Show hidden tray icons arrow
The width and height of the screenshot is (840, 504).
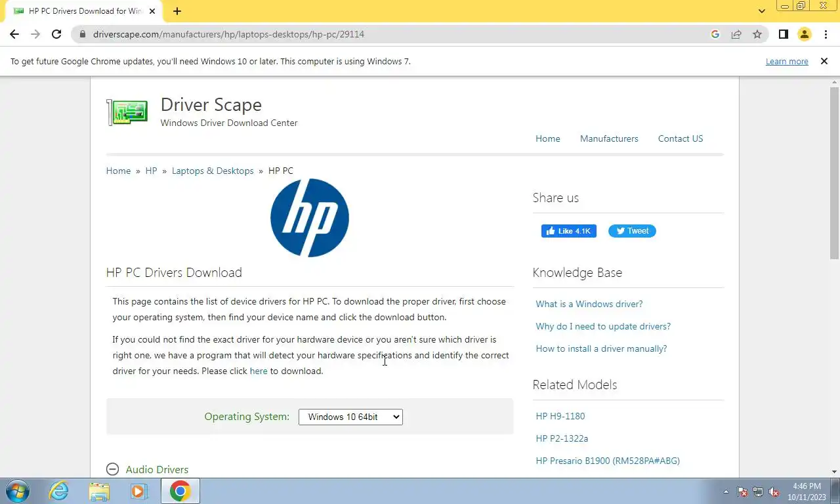726,492
